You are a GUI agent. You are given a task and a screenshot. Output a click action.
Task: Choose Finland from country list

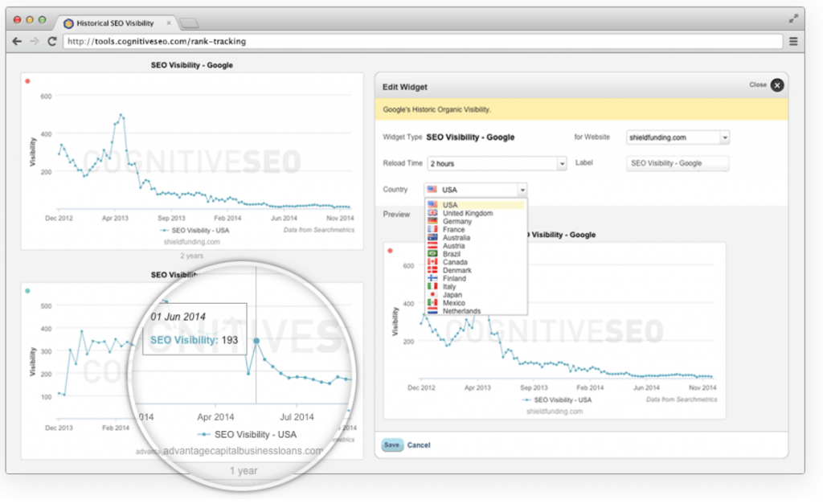(476, 278)
